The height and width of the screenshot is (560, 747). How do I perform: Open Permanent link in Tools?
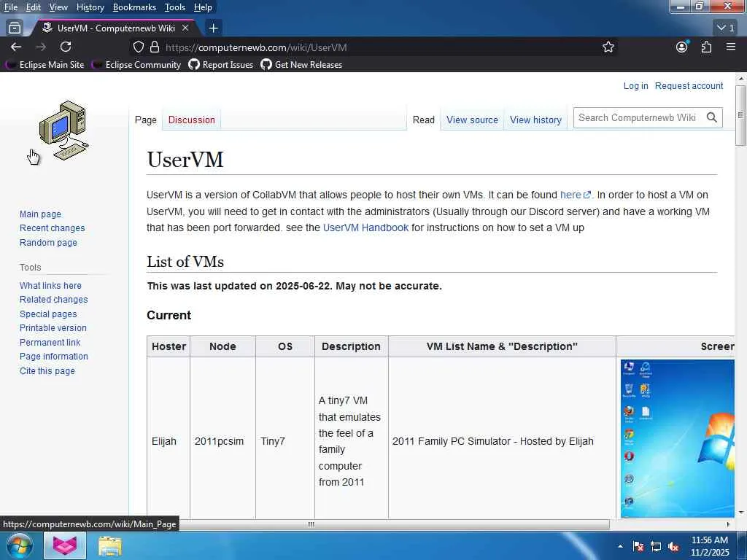tap(50, 343)
